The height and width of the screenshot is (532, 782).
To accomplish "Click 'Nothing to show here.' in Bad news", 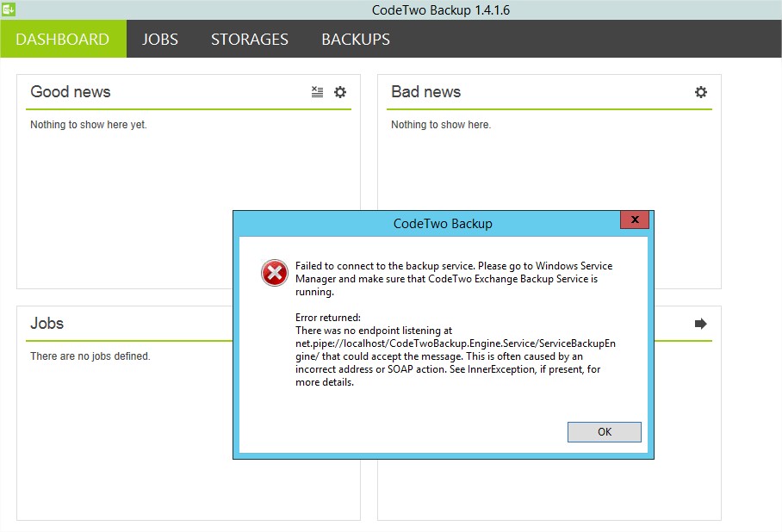I will 441,125.
